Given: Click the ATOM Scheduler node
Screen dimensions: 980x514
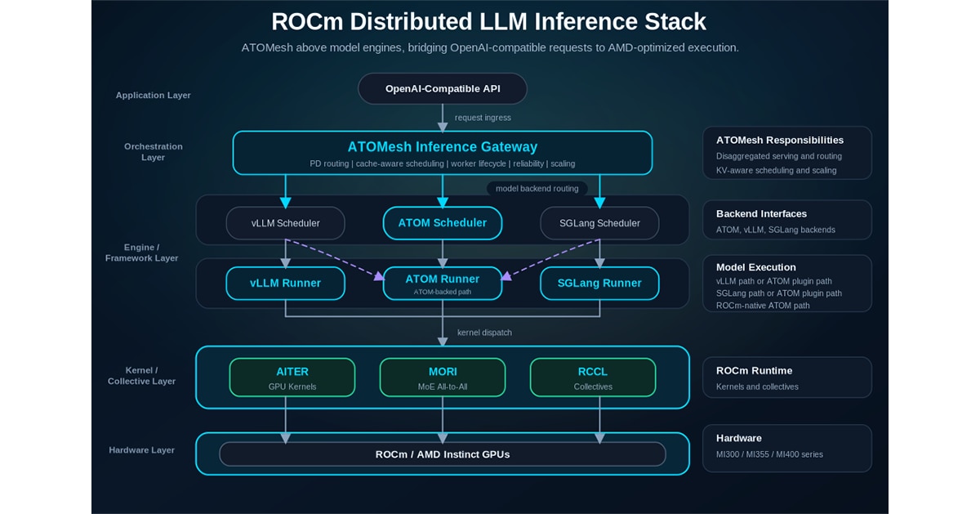Looking at the screenshot, I should coord(443,223).
